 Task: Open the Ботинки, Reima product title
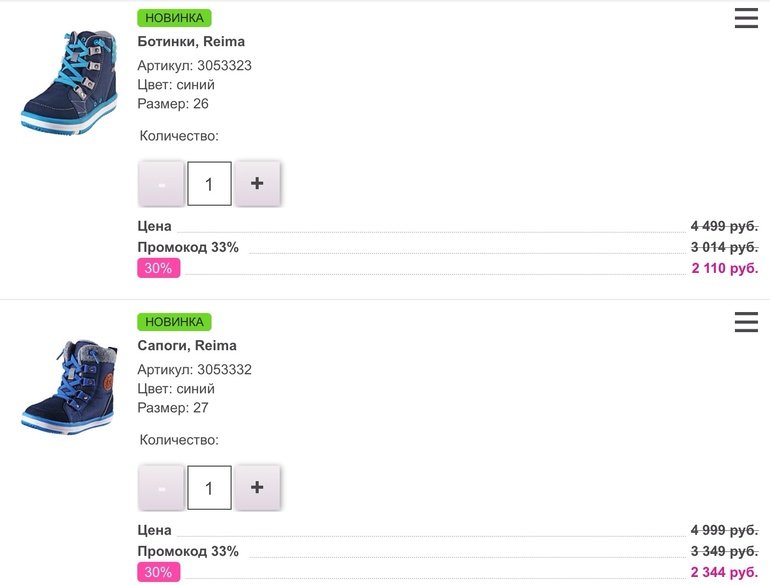(x=191, y=42)
